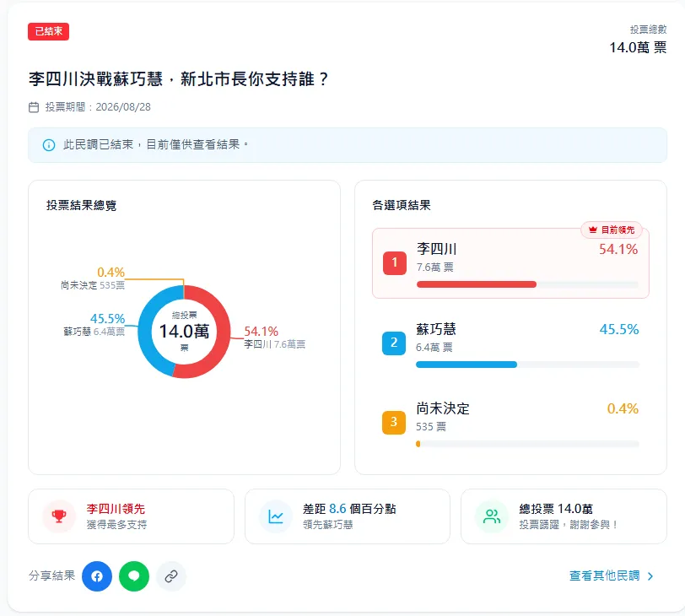Click the 各選項結果 heading
Image resolution: width=685 pixels, height=616 pixels.
(x=402, y=205)
